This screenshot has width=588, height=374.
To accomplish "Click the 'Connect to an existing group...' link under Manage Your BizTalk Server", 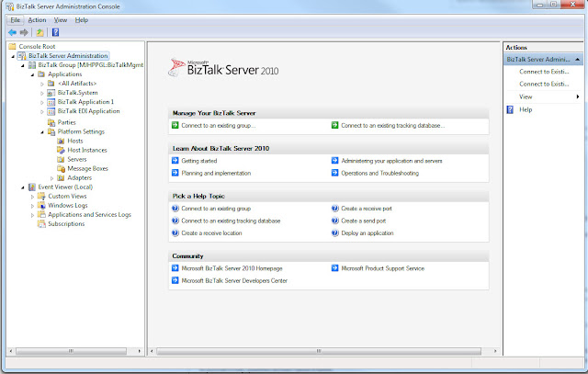I will pos(219,126).
